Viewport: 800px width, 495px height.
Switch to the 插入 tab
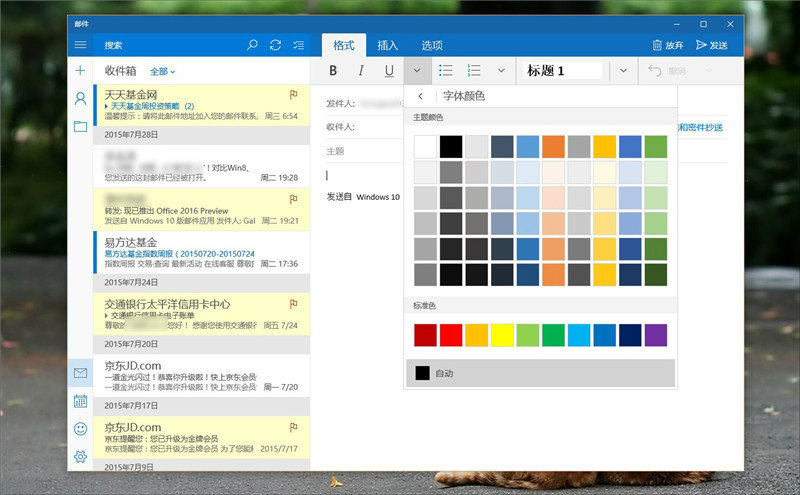click(x=388, y=45)
